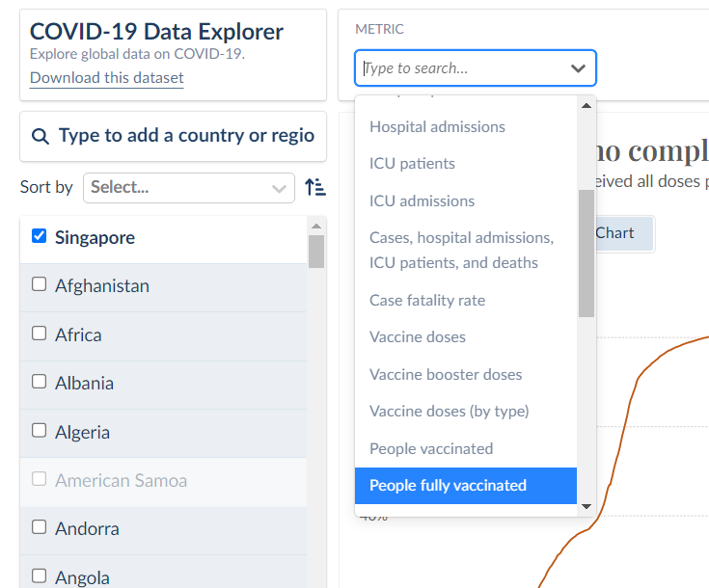The image size is (709, 588).
Task: Open the Download this dataset link
Action: (106, 78)
